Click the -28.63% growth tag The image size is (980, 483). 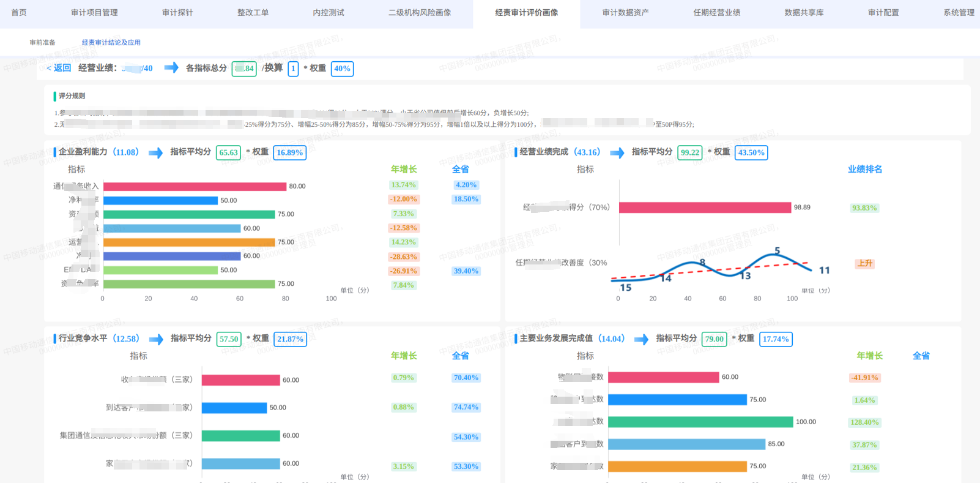tap(403, 256)
